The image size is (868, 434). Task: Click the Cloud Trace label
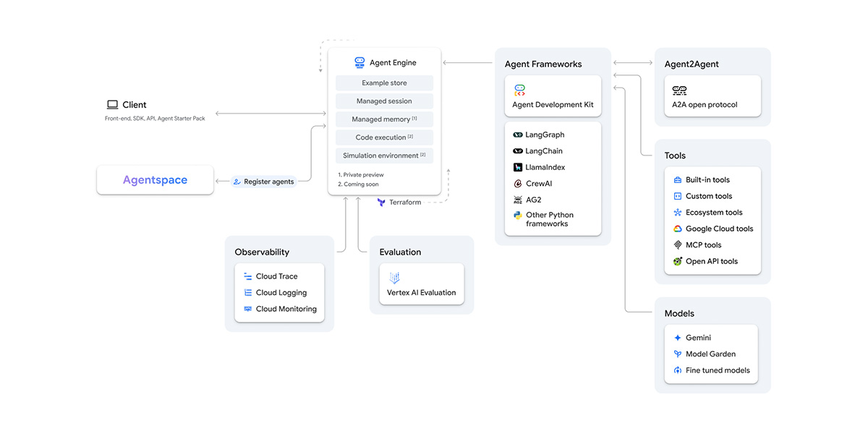(277, 276)
